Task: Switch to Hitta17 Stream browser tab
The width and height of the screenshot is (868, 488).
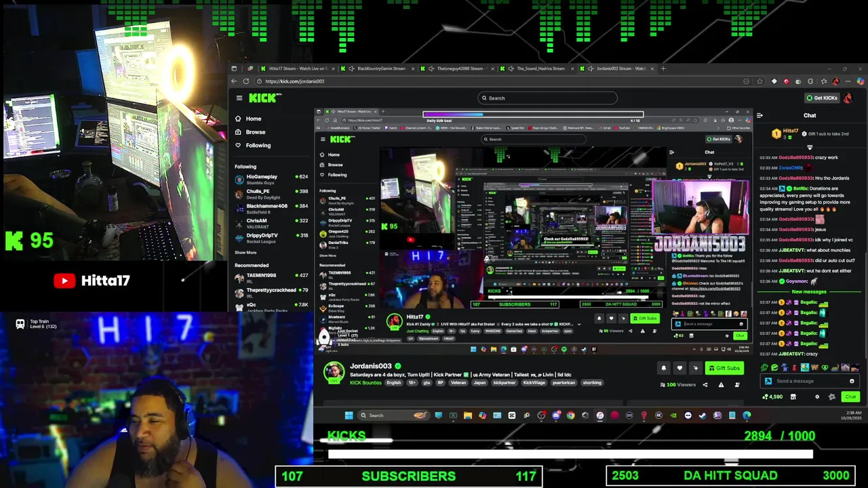Action: [298, 68]
